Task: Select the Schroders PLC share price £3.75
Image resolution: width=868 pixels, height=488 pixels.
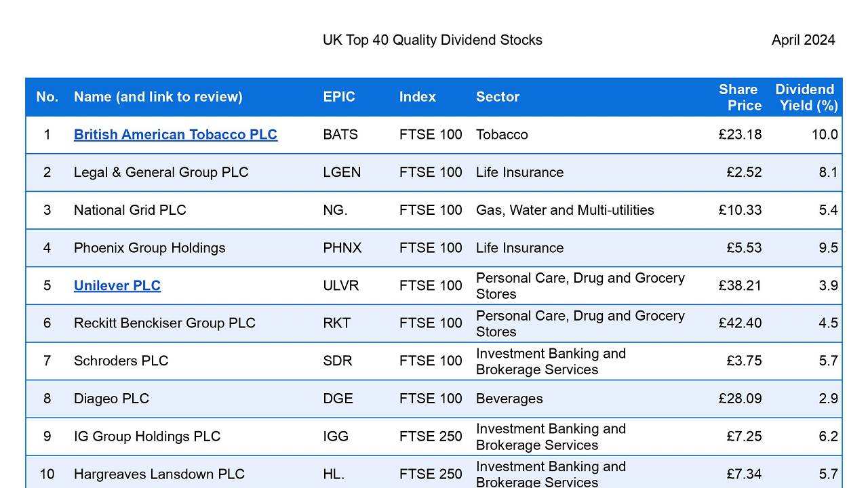Action: (x=744, y=361)
